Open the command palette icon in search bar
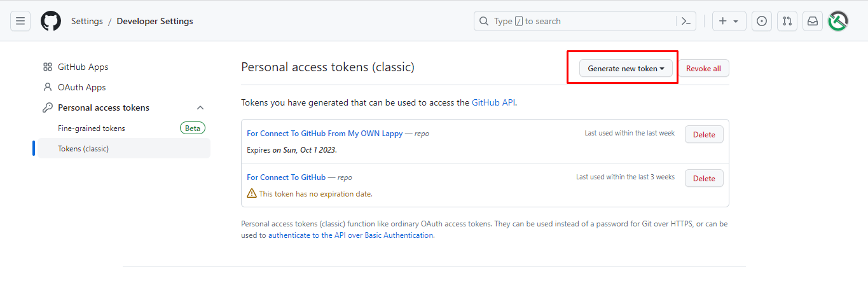Viewport: 868px width, 283px height. [685, 21]
